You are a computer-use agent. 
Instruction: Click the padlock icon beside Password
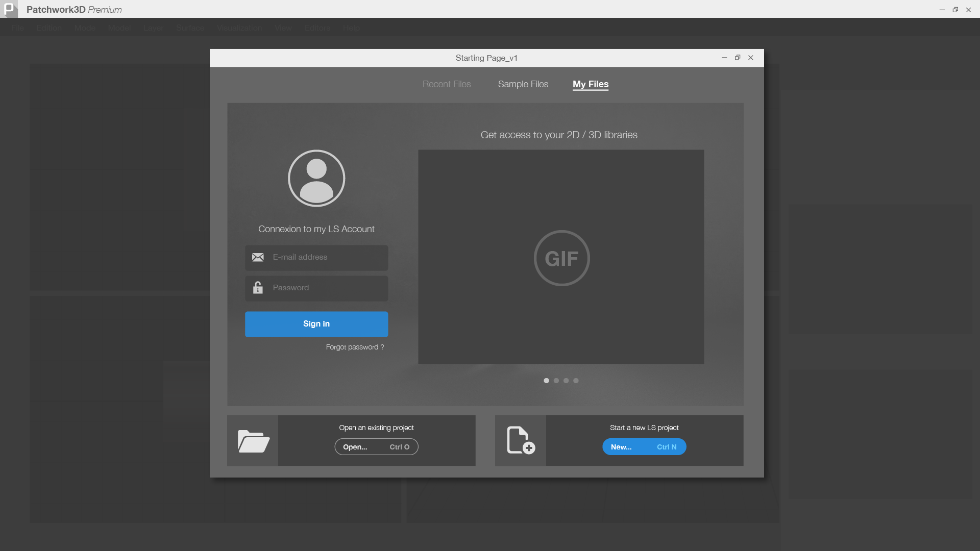(x=258, y=288)
